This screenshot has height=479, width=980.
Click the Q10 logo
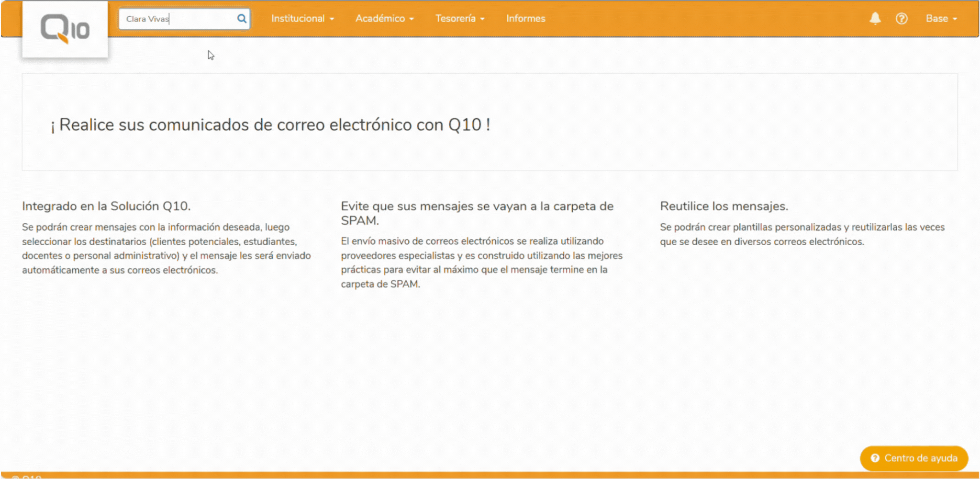click(65, 28)
